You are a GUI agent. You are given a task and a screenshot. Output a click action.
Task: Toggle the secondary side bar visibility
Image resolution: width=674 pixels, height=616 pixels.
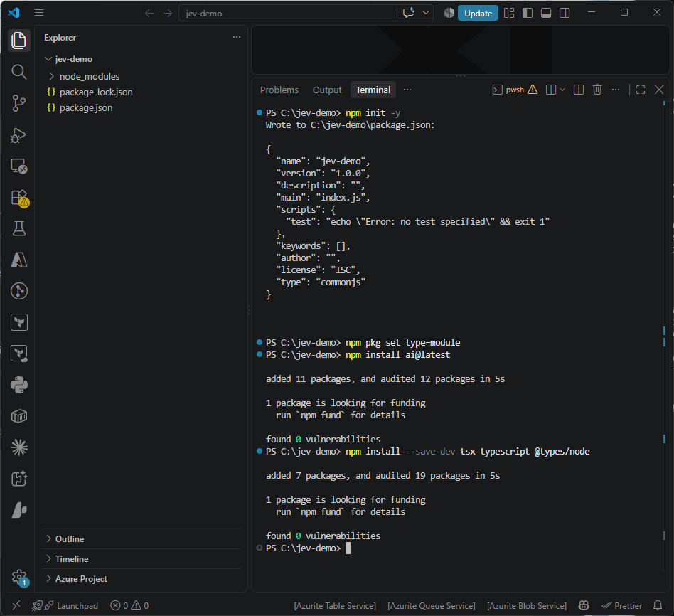tap(565, 13)
